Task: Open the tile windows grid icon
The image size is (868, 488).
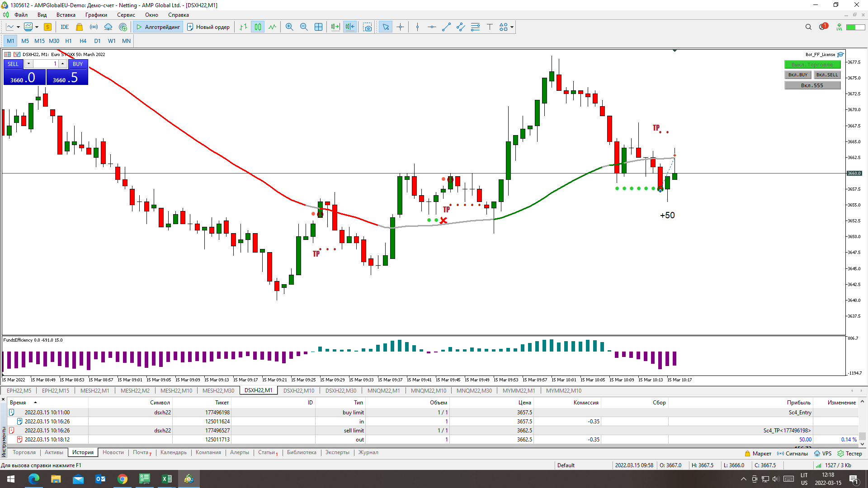Action: click(318, 27)
